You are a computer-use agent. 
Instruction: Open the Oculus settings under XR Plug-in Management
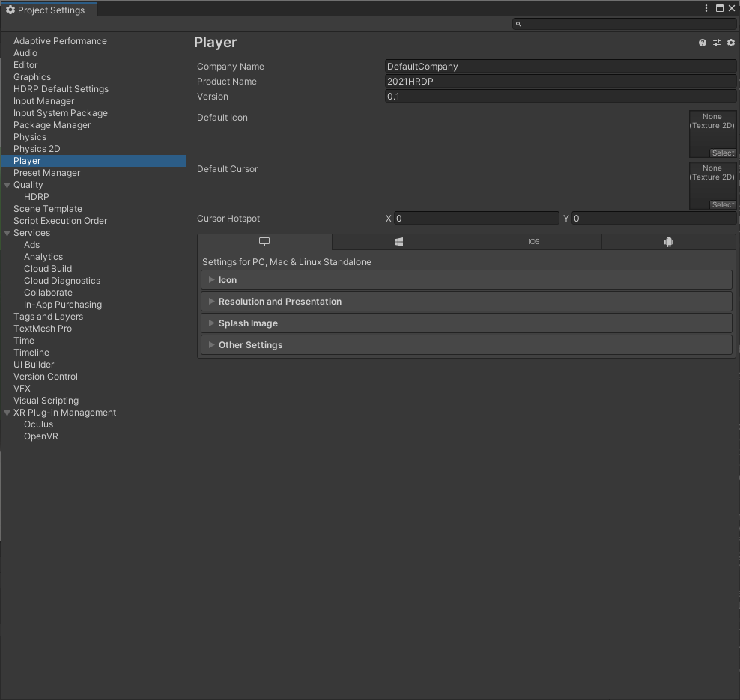pyautogui.click(x=38, y=424)
